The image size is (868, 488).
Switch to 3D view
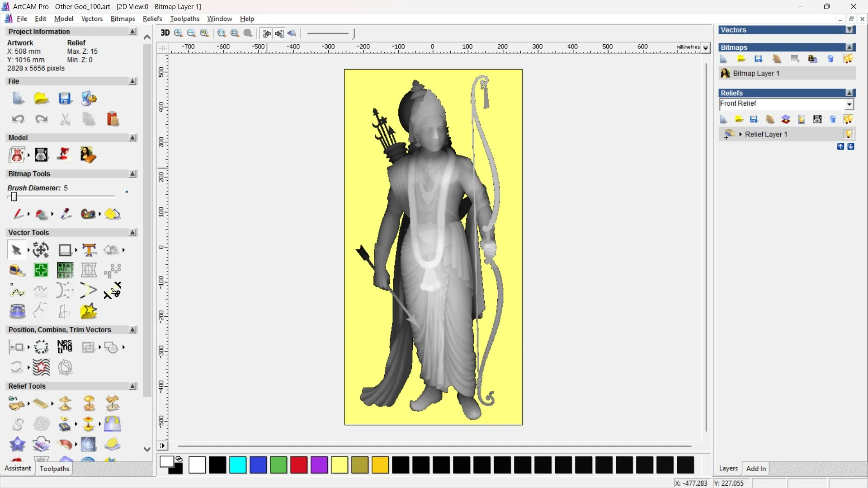click(x=165, y=33)
